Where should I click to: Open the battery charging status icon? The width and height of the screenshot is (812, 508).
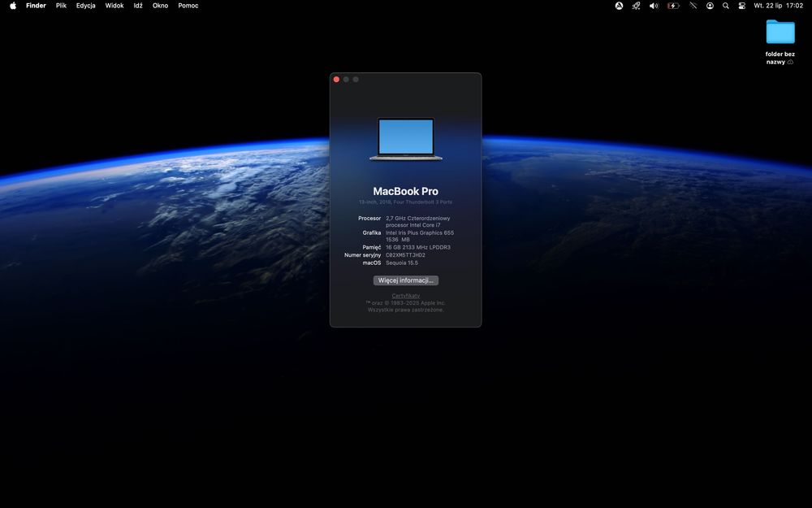673,6
